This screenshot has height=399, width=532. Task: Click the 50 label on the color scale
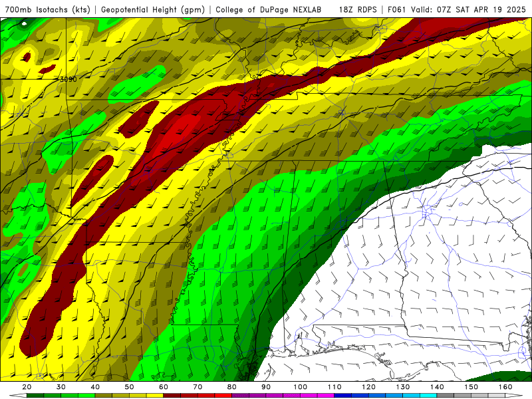(x=129, y=387)
